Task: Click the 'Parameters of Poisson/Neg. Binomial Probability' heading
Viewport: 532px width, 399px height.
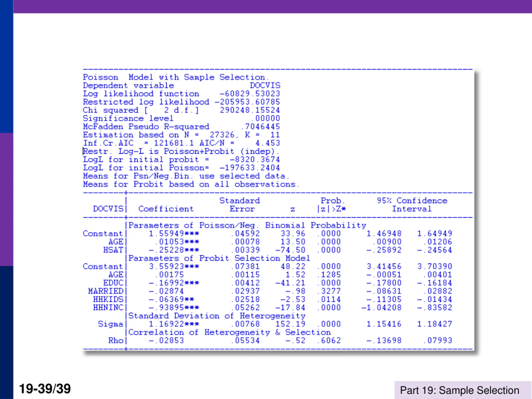Action: 247,225
